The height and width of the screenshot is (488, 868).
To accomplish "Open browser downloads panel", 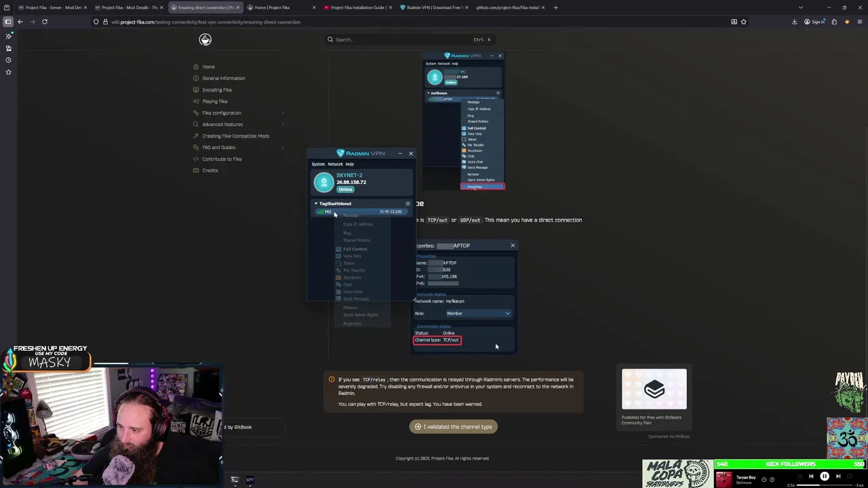I will 795,22.
